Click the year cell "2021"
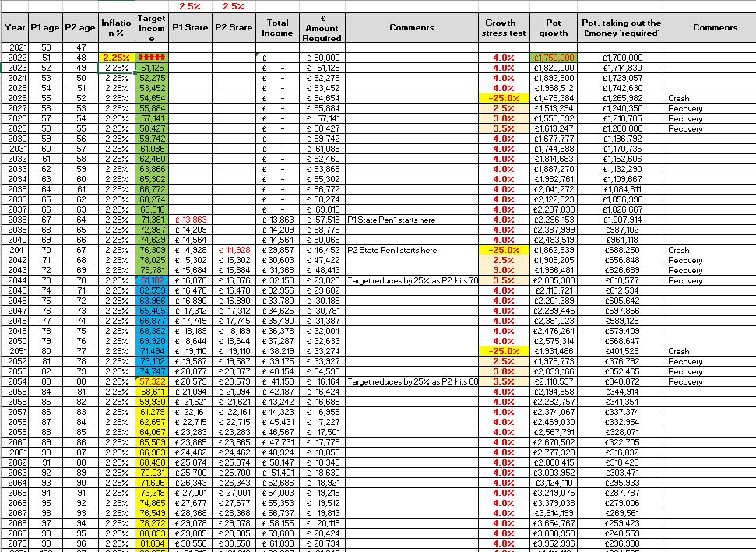 click(15, 47)
